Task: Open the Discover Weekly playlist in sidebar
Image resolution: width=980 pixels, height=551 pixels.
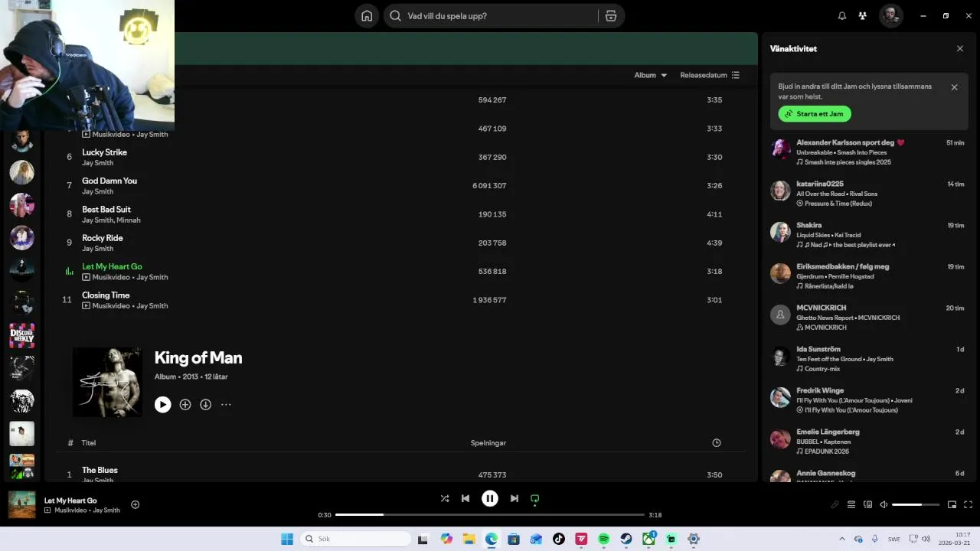Action: 21,335
